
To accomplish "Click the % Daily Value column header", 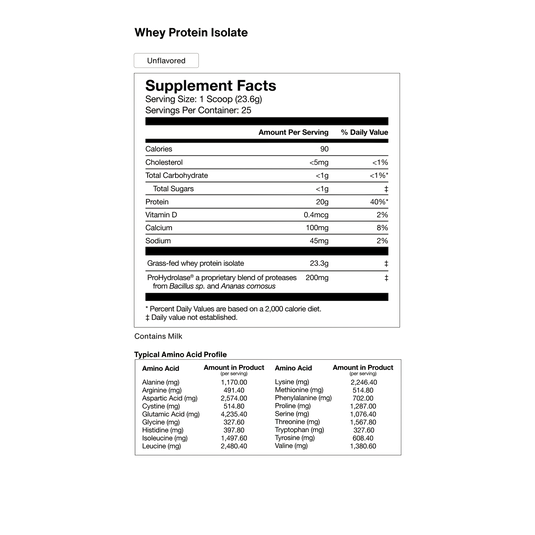I will coord(364,132).
